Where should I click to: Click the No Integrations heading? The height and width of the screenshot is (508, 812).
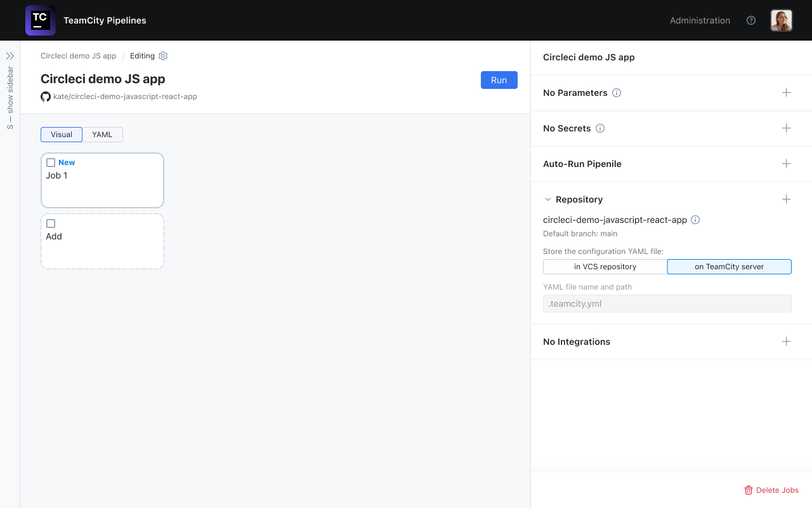click(x=577, y=342)
